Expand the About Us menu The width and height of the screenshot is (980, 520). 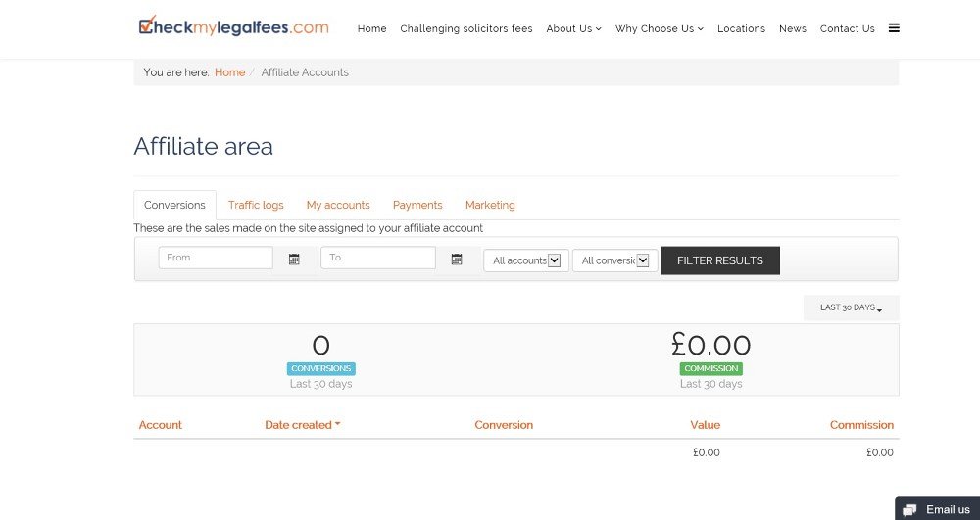click(573, 29)
